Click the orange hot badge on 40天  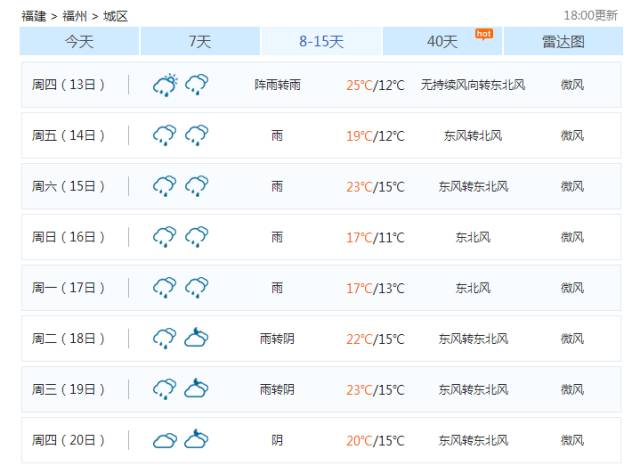point(484,33)
